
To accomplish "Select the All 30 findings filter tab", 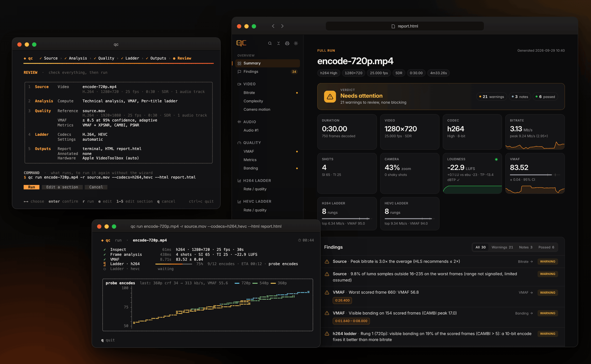I will coord(480,247).
